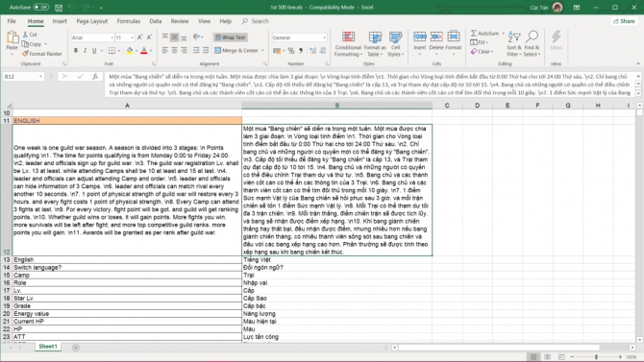Open the Arial font name dropdown
The width and height of the screenshot is (644, 362).
tap(111, 37)
